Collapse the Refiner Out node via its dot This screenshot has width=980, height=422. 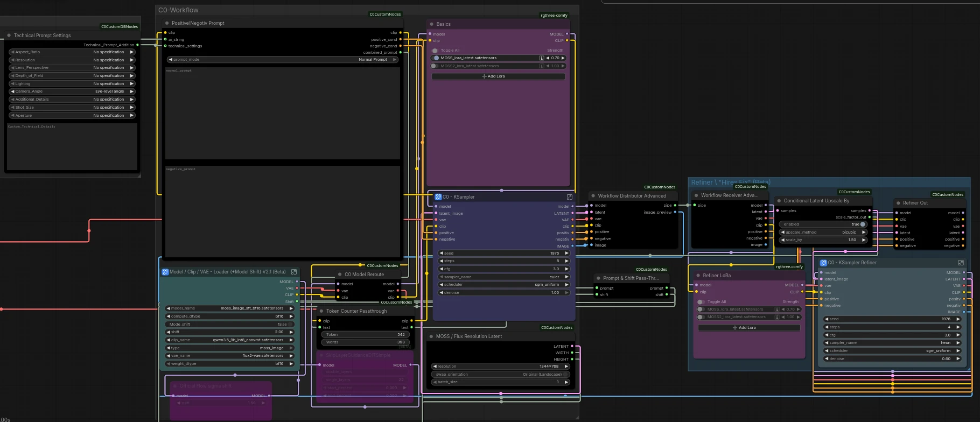[898, 203]
